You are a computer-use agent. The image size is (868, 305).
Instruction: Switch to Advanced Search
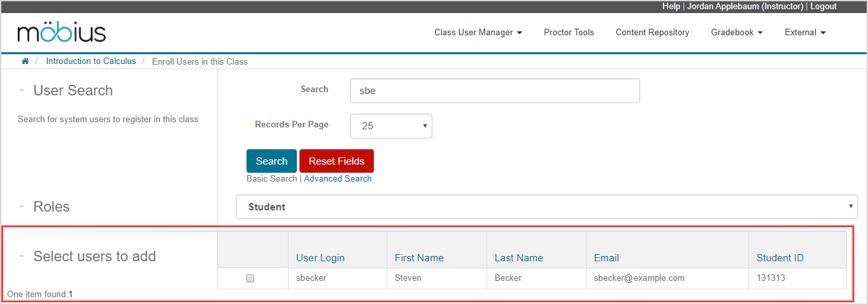tap(338, 179)
